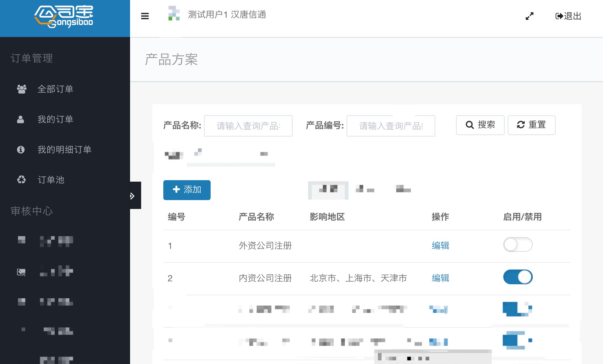Screen dimensions: 603x364
Task: Focus the 产品名称 search input
Action: pos(248,126)
